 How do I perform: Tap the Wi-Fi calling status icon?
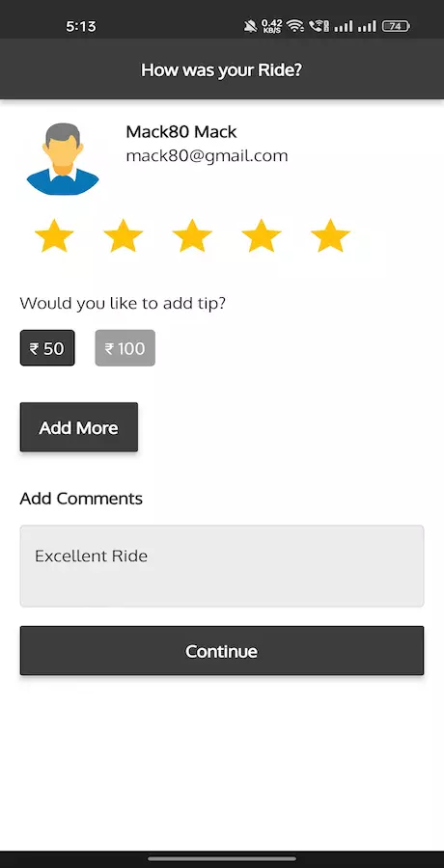tap(319, 25)
